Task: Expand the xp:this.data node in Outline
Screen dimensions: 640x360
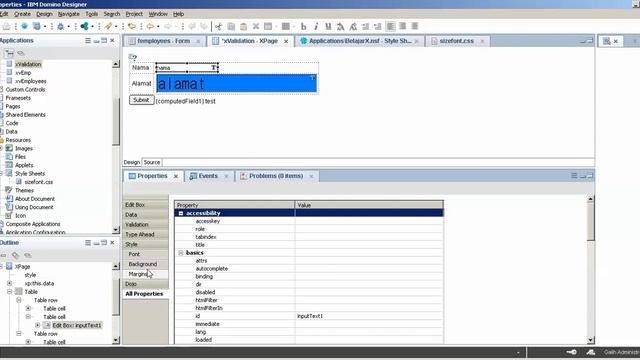Action: click(x=9, y=283)
